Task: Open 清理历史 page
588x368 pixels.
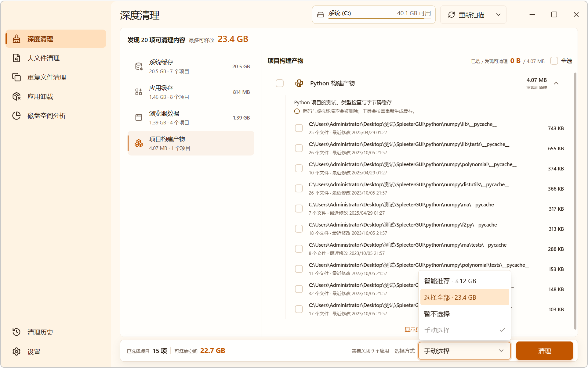Action: click(56, 332)
